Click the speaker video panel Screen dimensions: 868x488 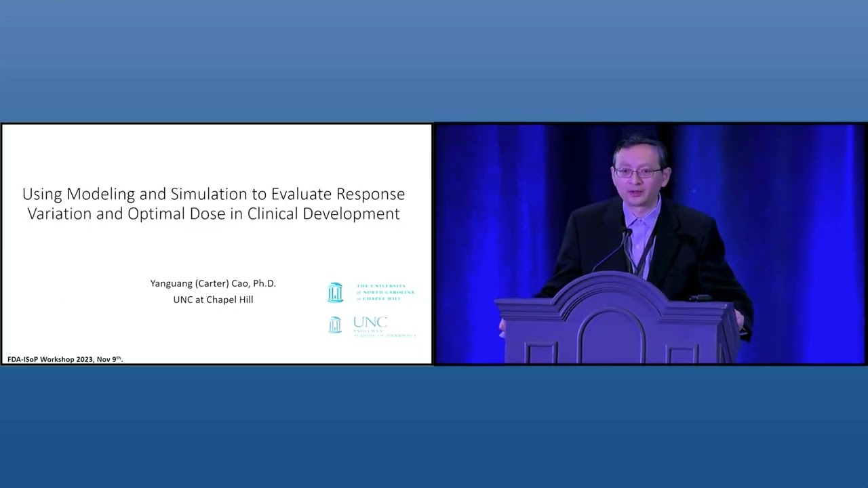(x=650, y=244)
